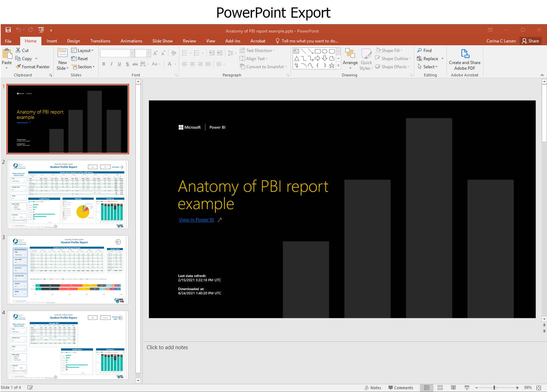
Task: Set paragraph alignment to center
Action: point(192,64)
